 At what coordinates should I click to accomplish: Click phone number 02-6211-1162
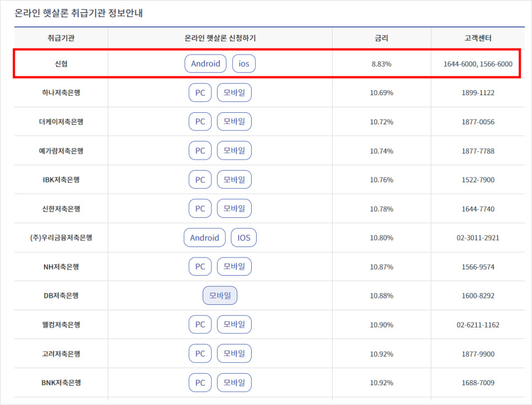pyautogui.click(x=477, y=325)
